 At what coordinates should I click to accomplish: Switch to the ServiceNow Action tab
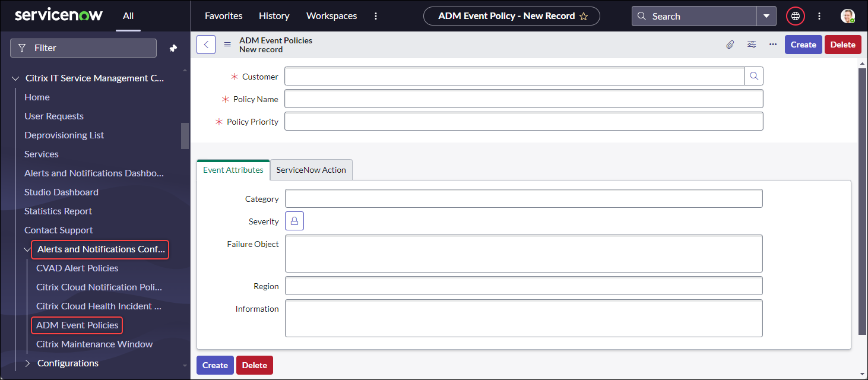[x=311, y=170]
